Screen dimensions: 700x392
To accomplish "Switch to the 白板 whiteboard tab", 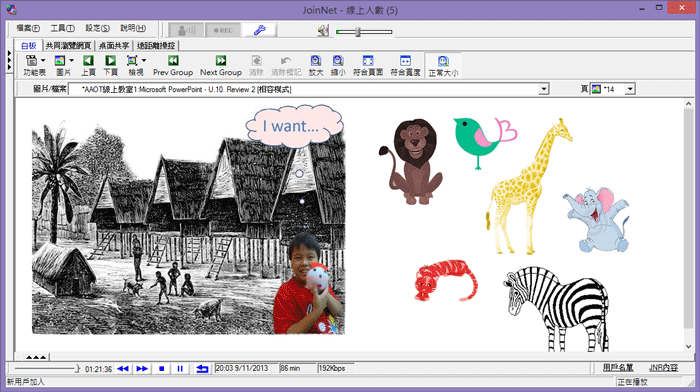I will point(29,46).
